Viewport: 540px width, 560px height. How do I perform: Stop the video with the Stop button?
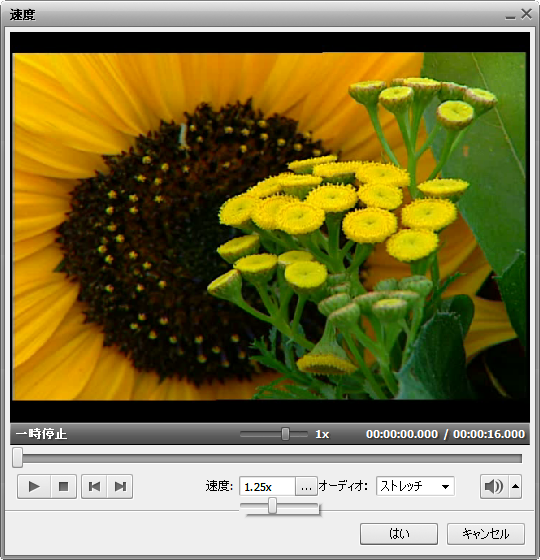[64, 486]
